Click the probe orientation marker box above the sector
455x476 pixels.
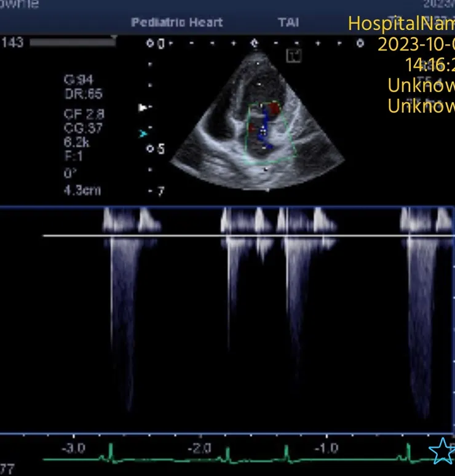(293, 56)
